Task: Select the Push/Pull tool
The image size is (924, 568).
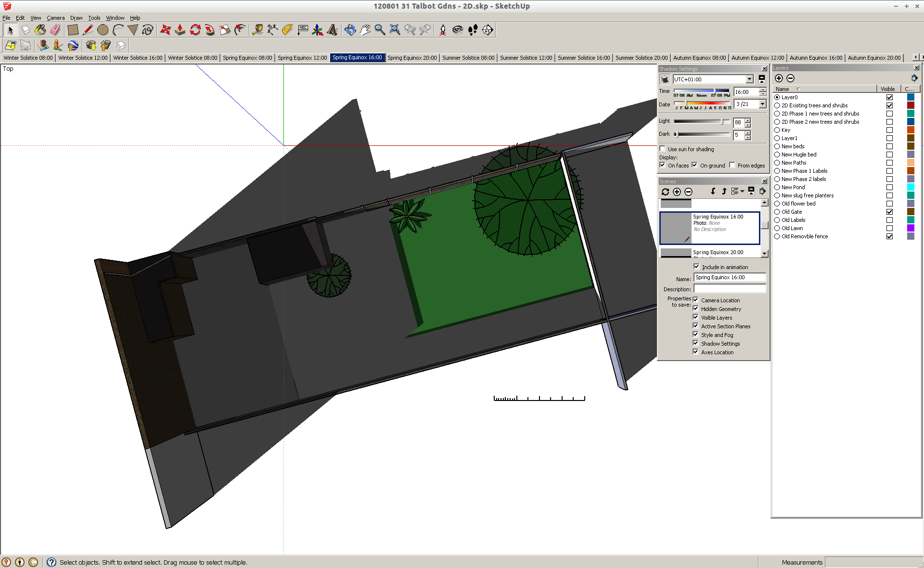Action: (x=180, y=30)
